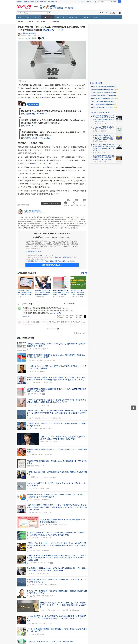Open topic KDDI 売上高2460億円を過大計上か
Image resolution: width=138 pixels, height=644 pixels.
point(103,87)
